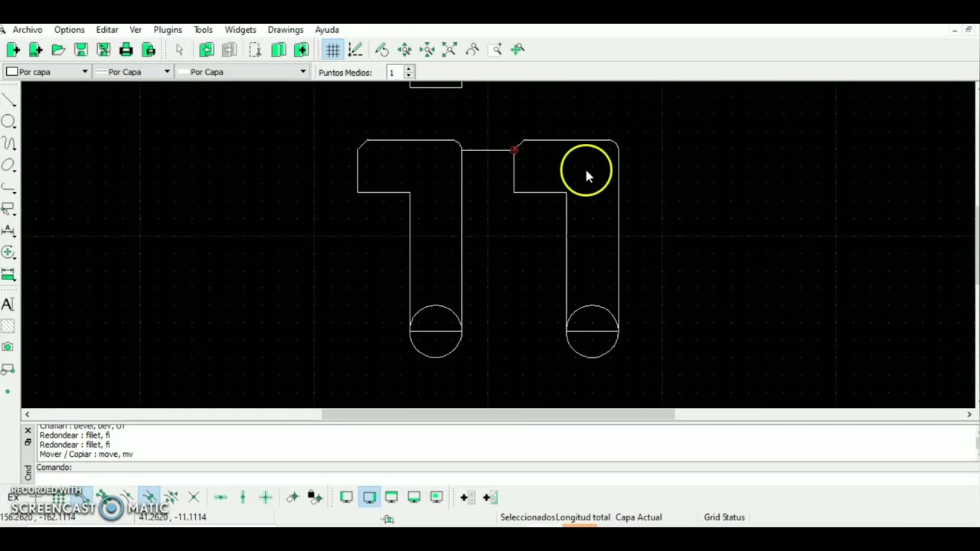Save the drawing with the diskette icon

coord(80,50)
